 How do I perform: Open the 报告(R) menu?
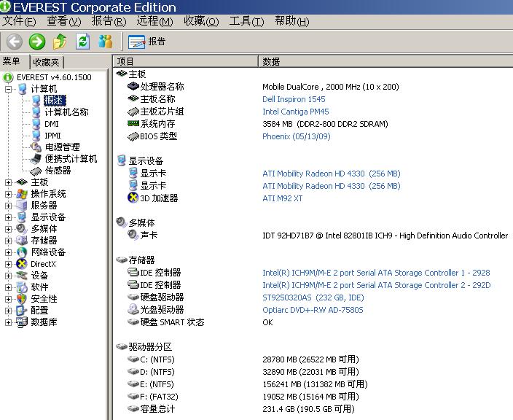(109, 21)
